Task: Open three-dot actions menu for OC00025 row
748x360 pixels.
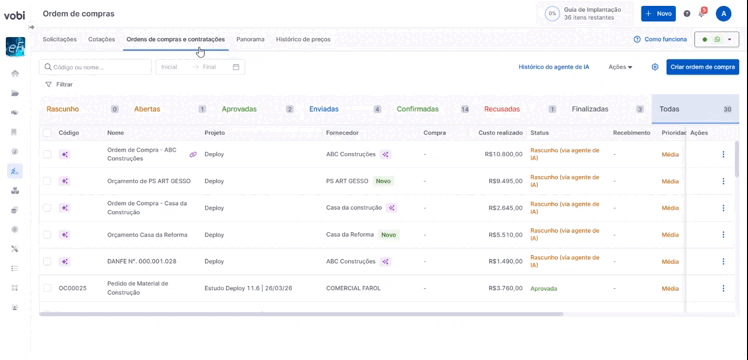Action: (x=723, y=288)
